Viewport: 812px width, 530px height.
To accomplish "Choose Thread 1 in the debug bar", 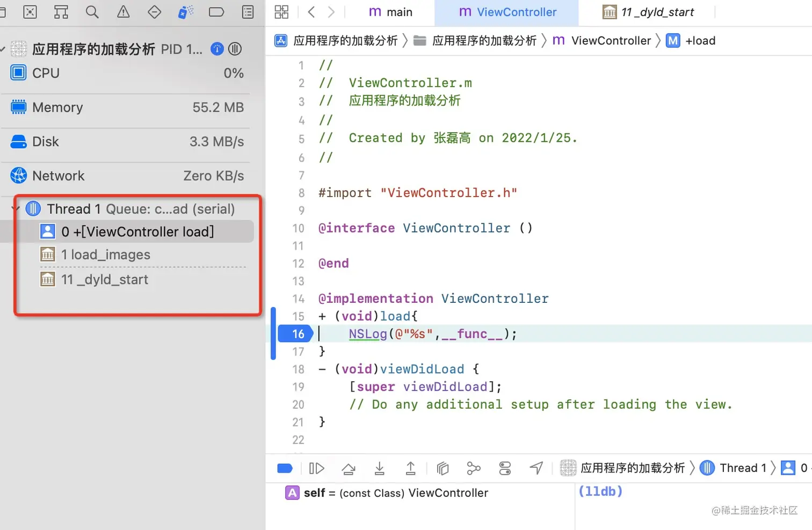I will (733, 468).
